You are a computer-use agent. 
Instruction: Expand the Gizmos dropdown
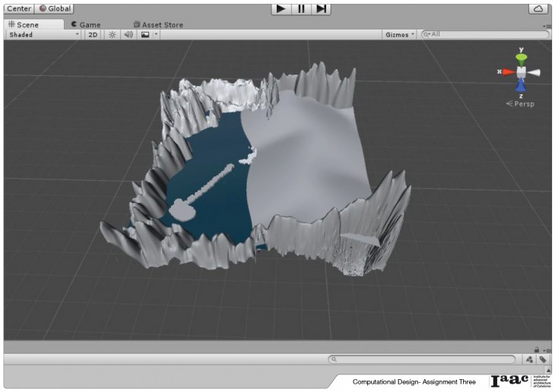400,34
